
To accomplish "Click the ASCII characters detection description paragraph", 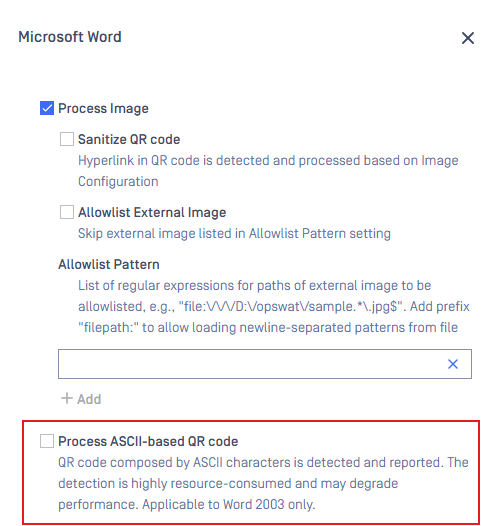I will 263,483.
